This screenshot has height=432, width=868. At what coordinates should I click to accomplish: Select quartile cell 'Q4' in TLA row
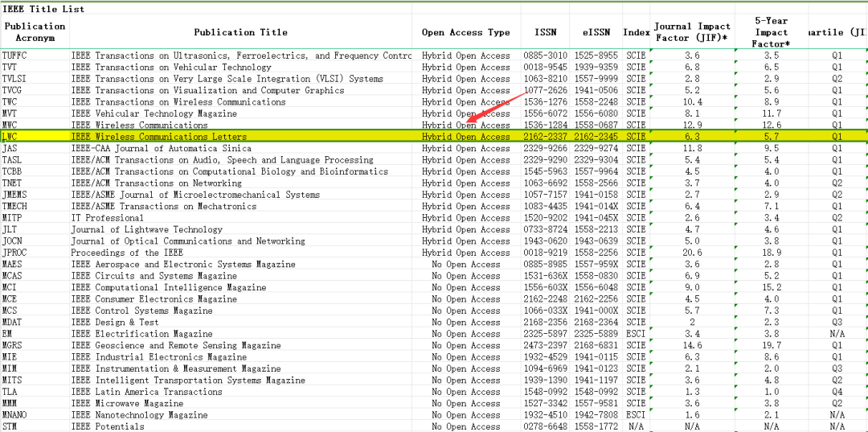(x=837, y=392)
